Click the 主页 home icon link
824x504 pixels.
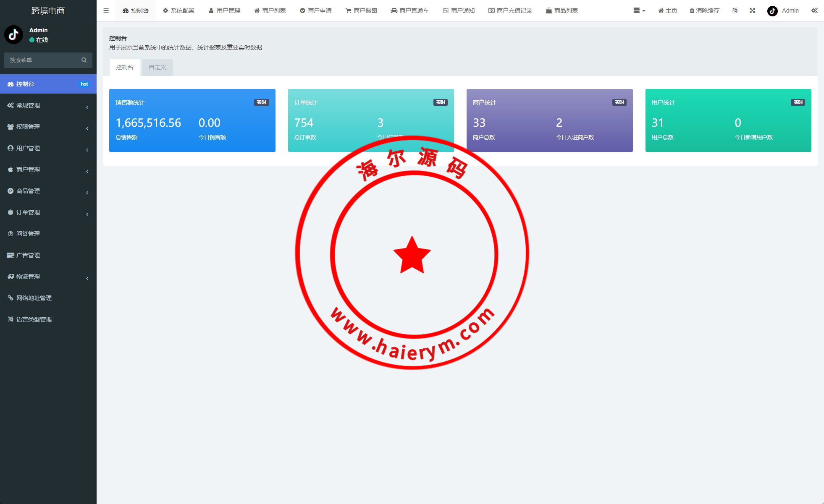click(667, 10)
